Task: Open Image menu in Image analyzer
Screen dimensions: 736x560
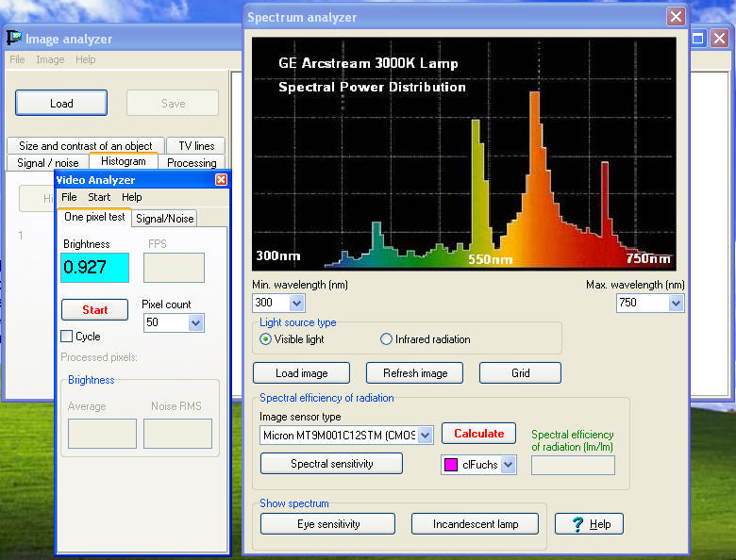Action: click(x=50, y=59)
